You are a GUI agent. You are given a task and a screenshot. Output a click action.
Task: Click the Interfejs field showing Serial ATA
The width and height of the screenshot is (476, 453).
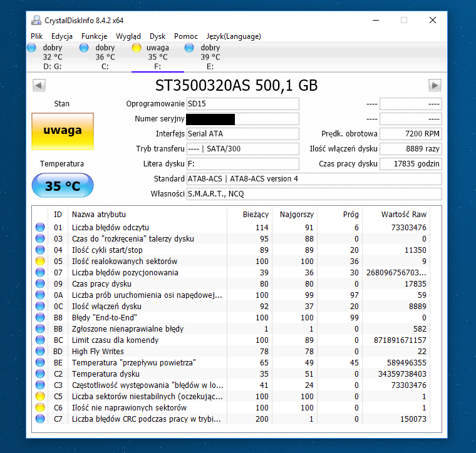(x=242, y=134)
